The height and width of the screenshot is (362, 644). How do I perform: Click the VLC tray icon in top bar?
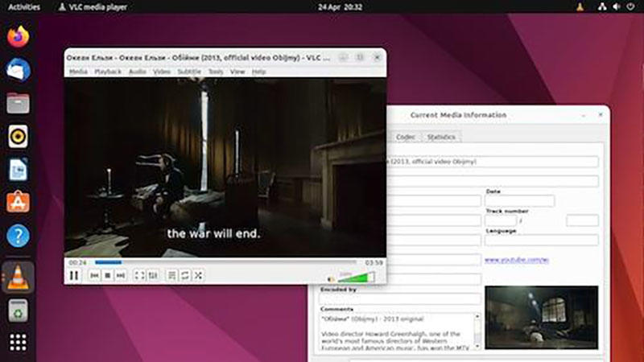click(x=580, y=7)
